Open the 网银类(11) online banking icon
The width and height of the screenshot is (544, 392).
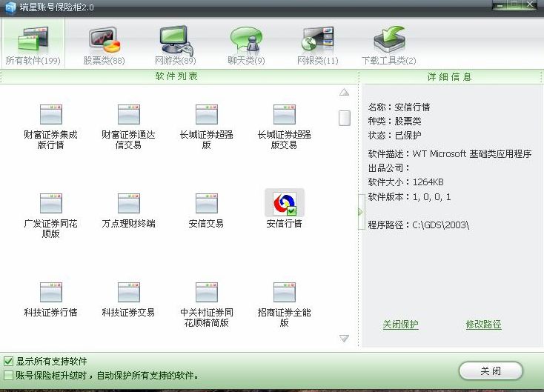pyautogui.click(x=317, y=39)
